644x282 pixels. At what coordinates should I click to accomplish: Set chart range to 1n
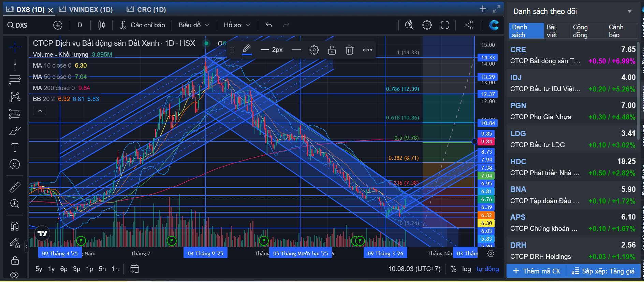click(115, 269)
